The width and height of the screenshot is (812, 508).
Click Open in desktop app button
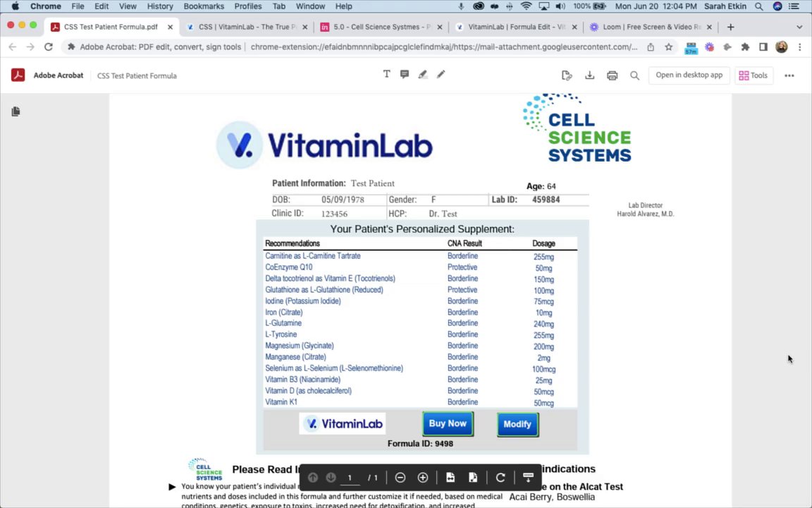[x=689, y=75]
